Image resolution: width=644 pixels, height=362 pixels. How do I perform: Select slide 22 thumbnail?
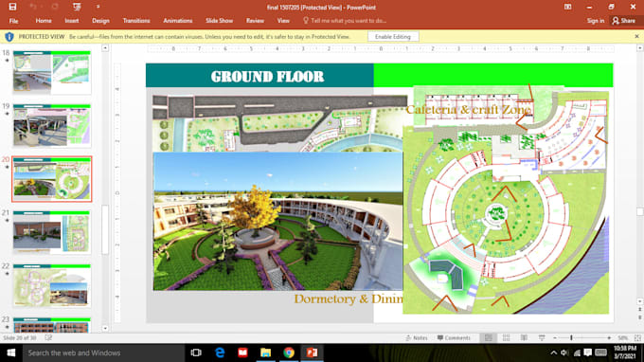coord(52,285)
